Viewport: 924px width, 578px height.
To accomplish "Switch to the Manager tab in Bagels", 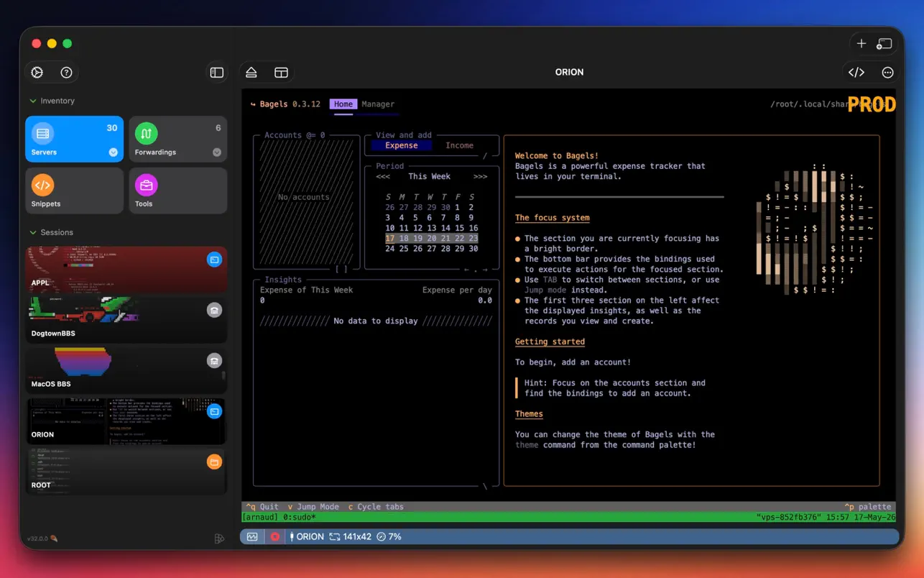I will pos(378,104).
